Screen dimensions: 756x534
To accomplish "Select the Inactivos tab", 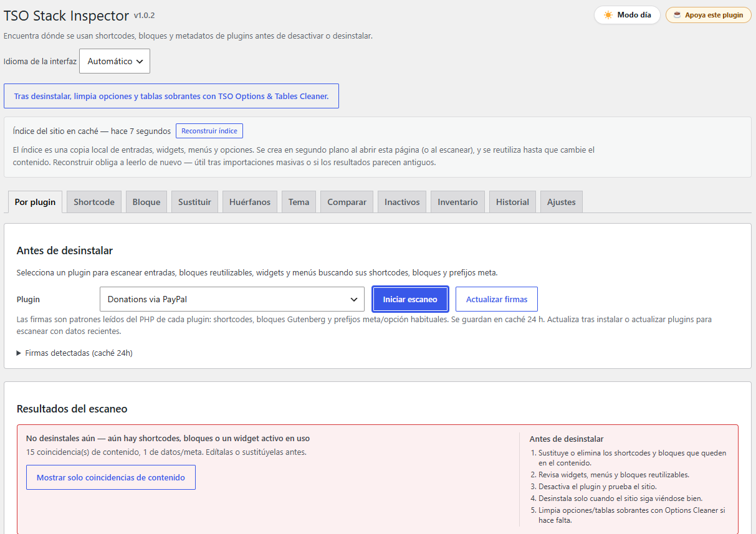I will click(x=402, y=202).
